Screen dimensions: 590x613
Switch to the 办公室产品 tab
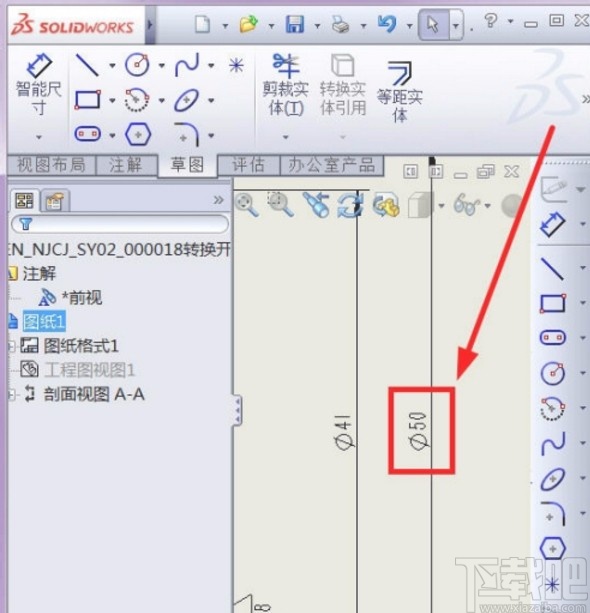click(332, 165)
